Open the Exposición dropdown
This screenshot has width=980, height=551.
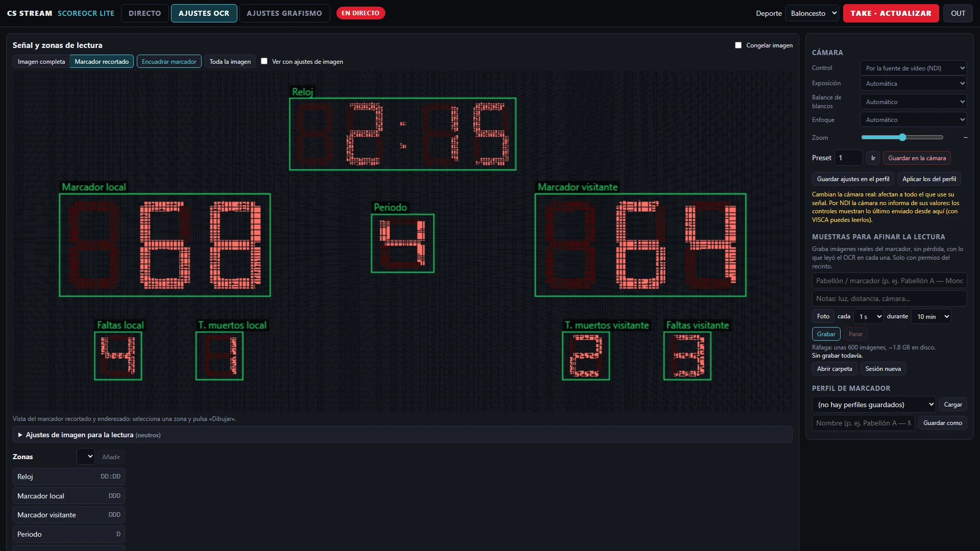913,83
